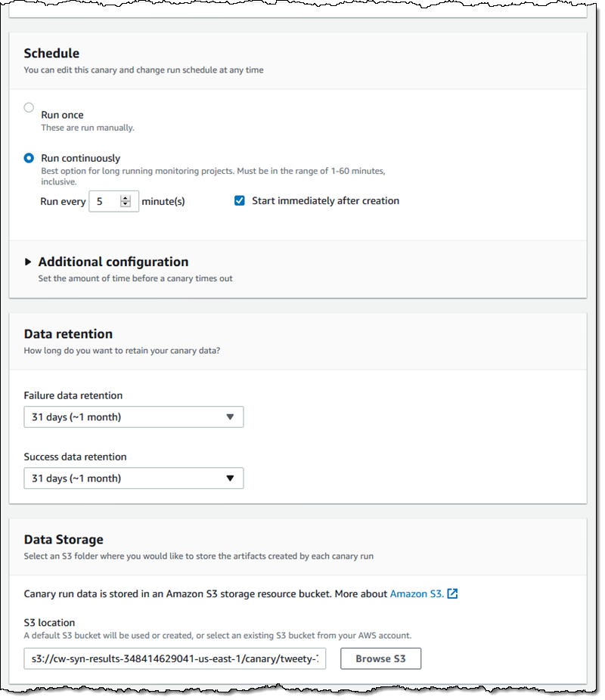
Task: Click the Success data retention dropdown arrow
Action: tap(230, 479)
